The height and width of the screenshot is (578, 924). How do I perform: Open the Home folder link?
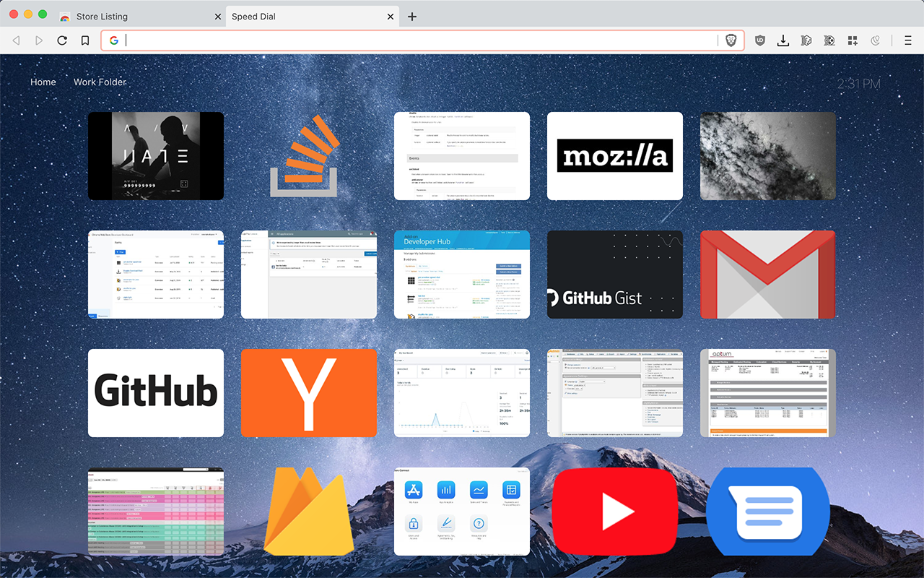pos(43,82)
